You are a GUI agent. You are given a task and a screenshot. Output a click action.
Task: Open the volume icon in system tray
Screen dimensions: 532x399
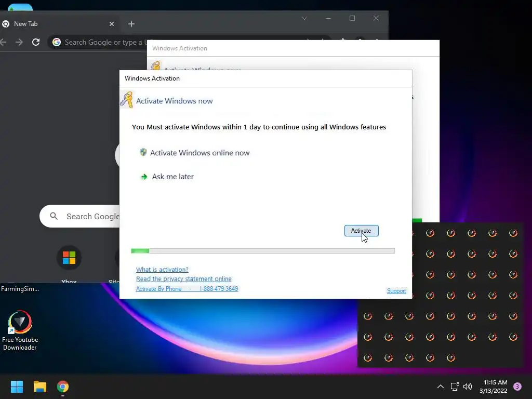click(x=468, y=387)
